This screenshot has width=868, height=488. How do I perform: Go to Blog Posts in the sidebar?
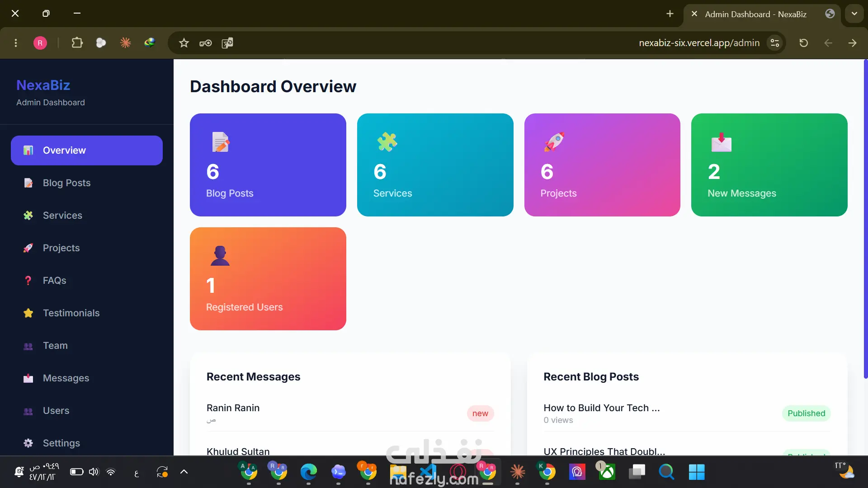(87, 183)
